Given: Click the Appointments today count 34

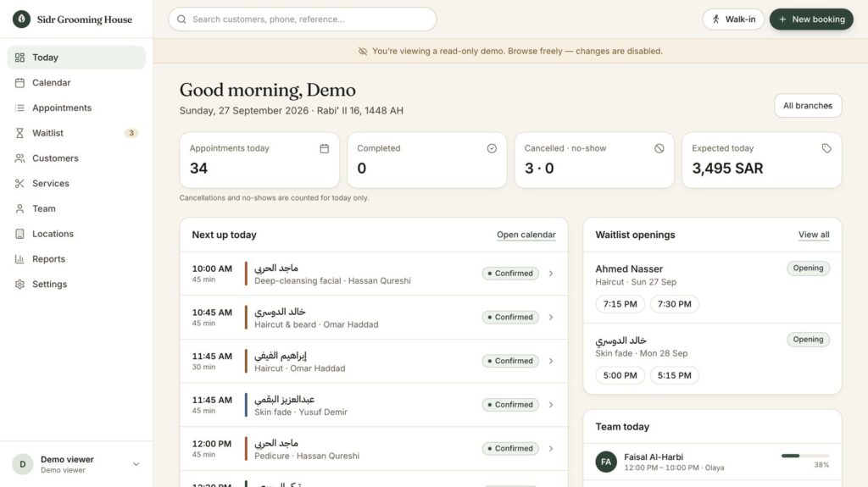Looking at the screenshot, I should 198,169.
